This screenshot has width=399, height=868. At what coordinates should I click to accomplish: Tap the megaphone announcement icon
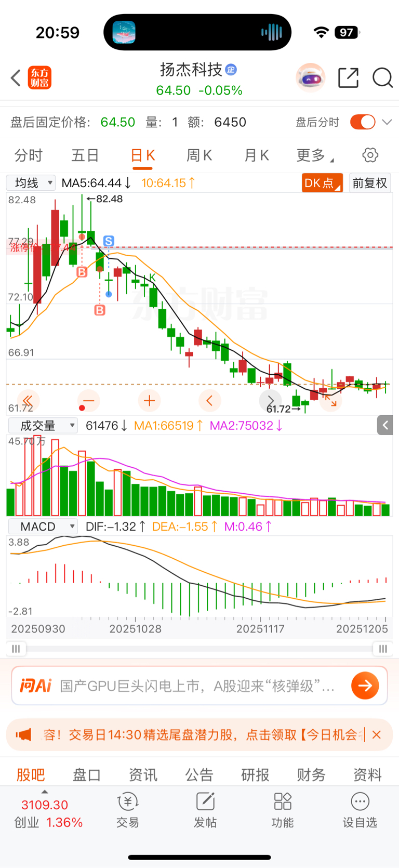[x=23, y=734]
